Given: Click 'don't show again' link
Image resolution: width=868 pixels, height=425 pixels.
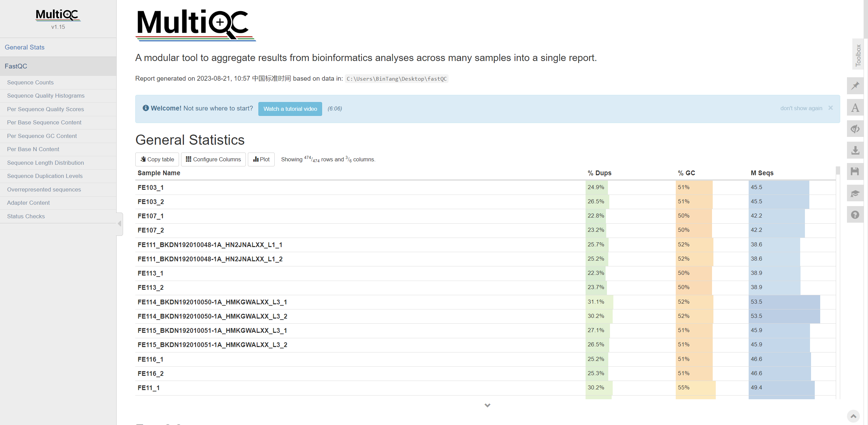Looking at the screenshot, I should click(801, 108).
